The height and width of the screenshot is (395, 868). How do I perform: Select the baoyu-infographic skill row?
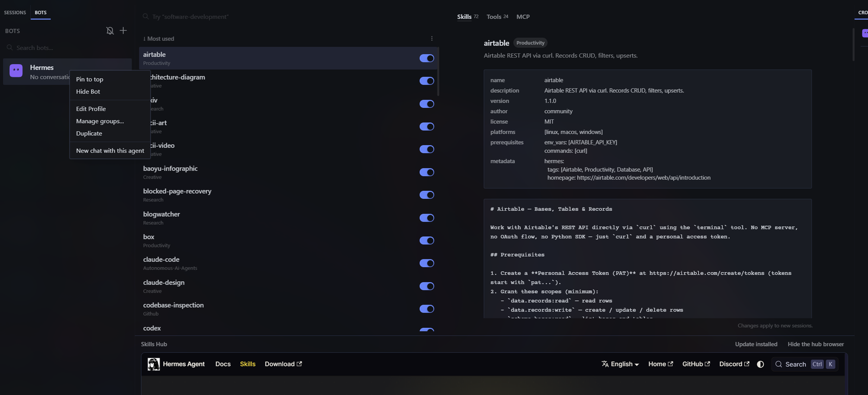tap(289, 172)
